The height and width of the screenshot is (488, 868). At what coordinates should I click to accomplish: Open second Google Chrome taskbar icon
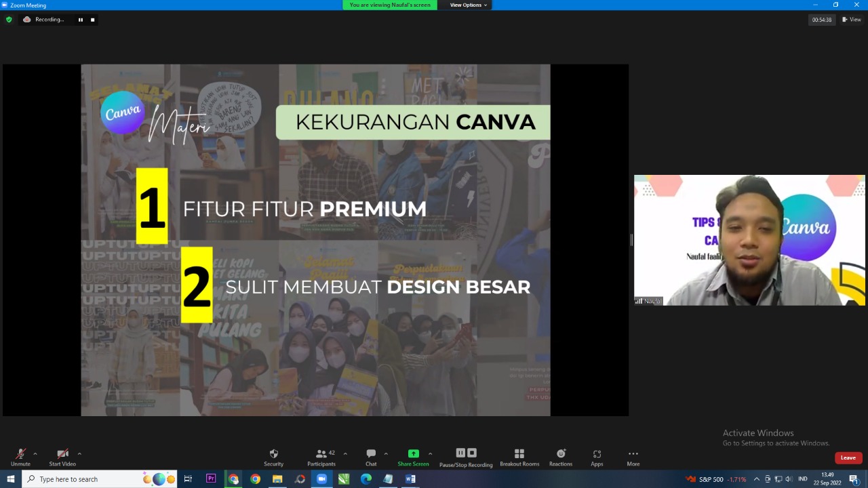[x=255, y=479]
